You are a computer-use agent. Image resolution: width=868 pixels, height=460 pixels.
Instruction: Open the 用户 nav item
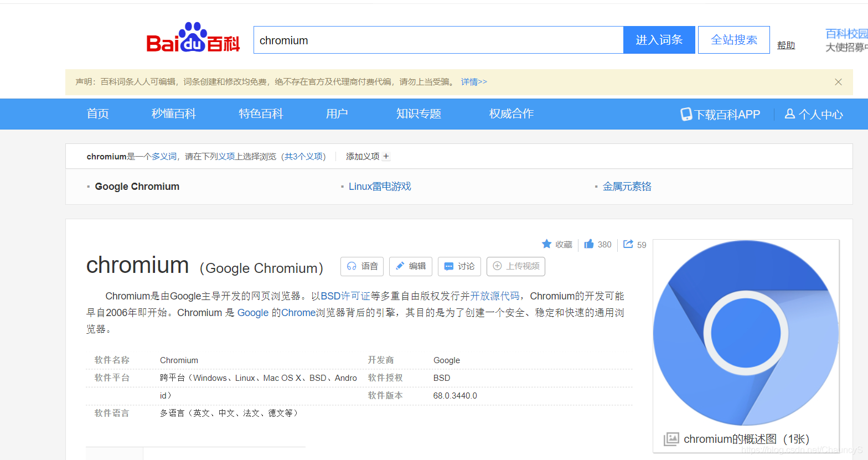pos(337,114)
